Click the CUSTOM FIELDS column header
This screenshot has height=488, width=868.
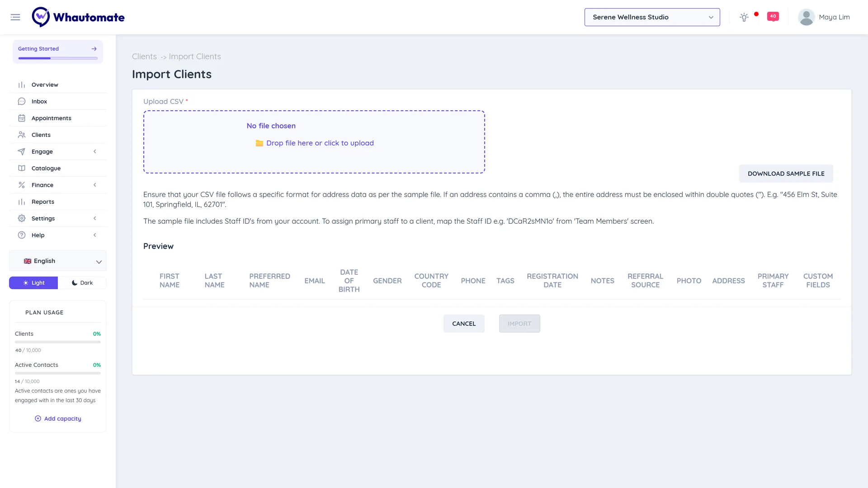[818, 281]
